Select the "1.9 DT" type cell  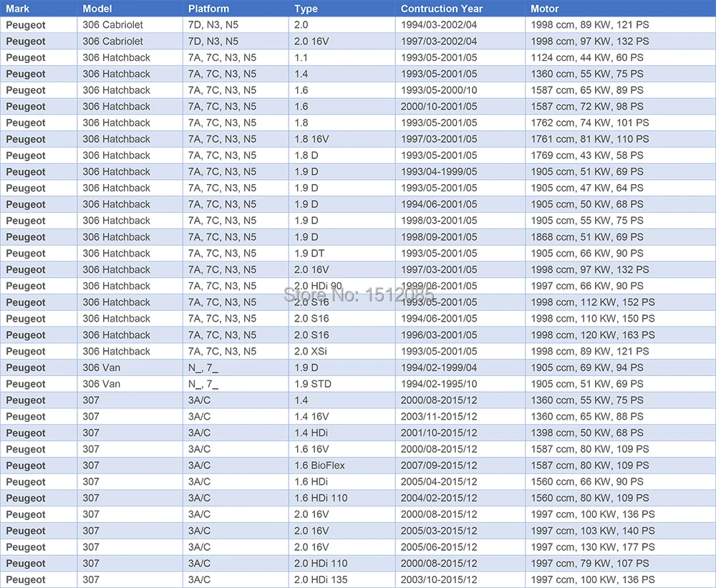(342, 253)
